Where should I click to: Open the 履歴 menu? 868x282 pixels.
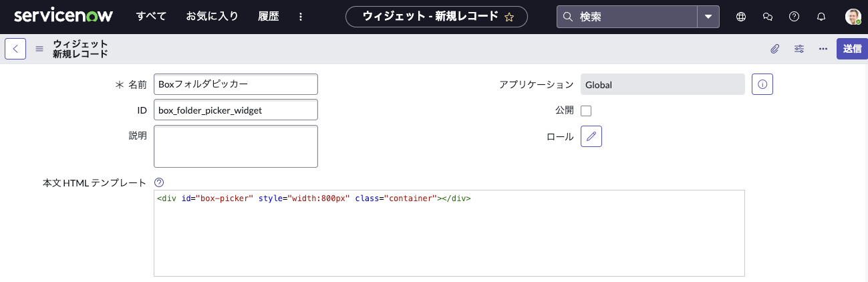click(268, 17)
